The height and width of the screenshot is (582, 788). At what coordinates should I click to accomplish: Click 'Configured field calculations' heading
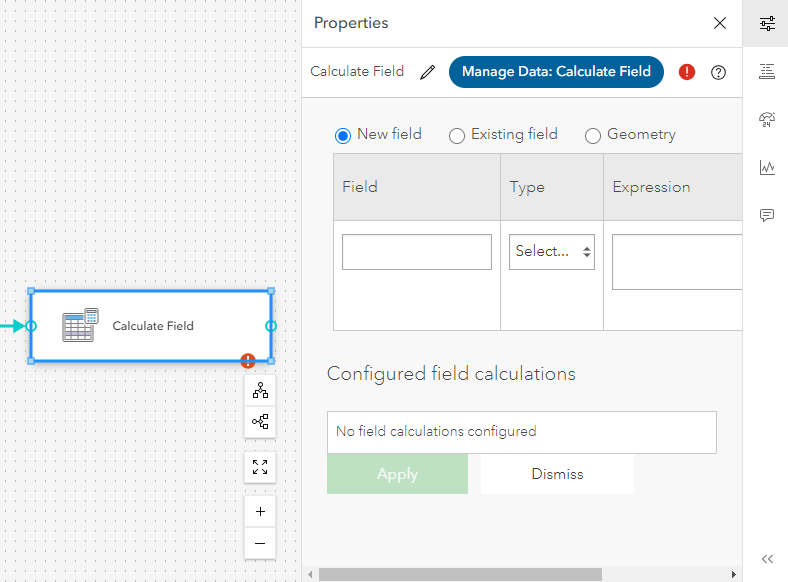tap(451, 374)
